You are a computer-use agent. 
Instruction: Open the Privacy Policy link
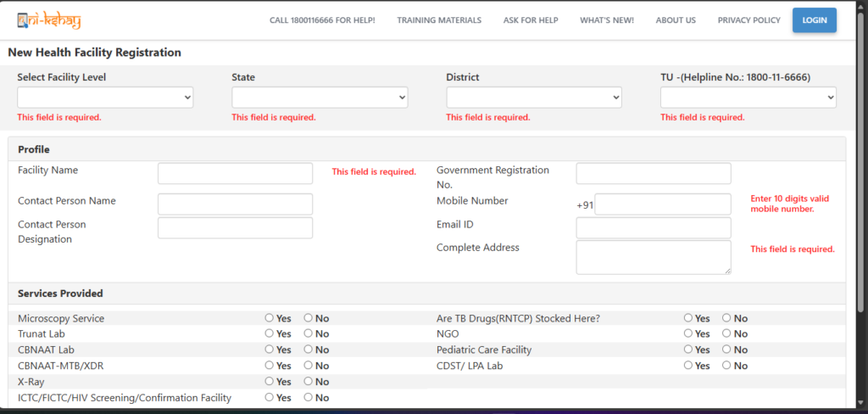click(748, 20)
